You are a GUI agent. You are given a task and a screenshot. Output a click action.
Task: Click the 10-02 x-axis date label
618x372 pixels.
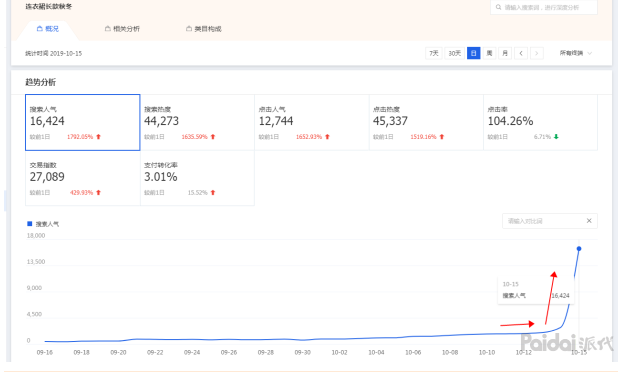click(x=339, y=352)
